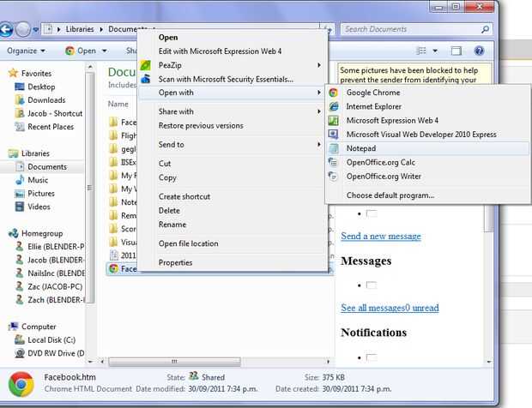532x408 pixels.
Task: Select Desktop in Favorites
Action: tap(41, 87)
